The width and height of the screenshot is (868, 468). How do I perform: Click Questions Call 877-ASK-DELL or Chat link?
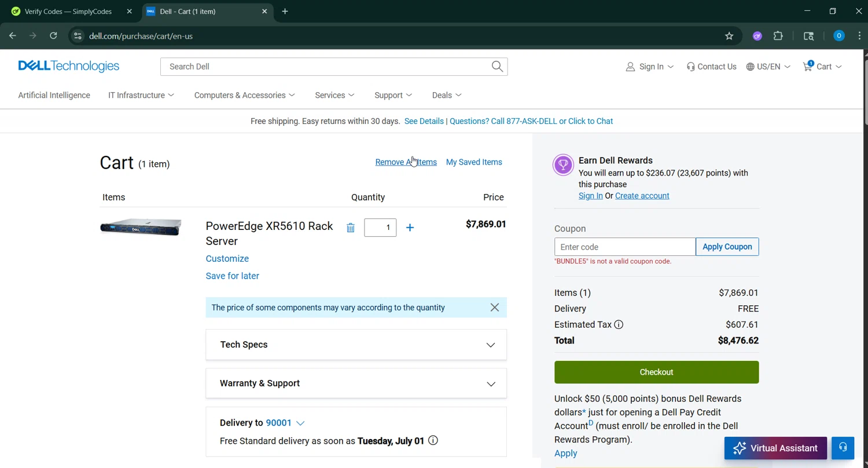(x=531, y=121)
